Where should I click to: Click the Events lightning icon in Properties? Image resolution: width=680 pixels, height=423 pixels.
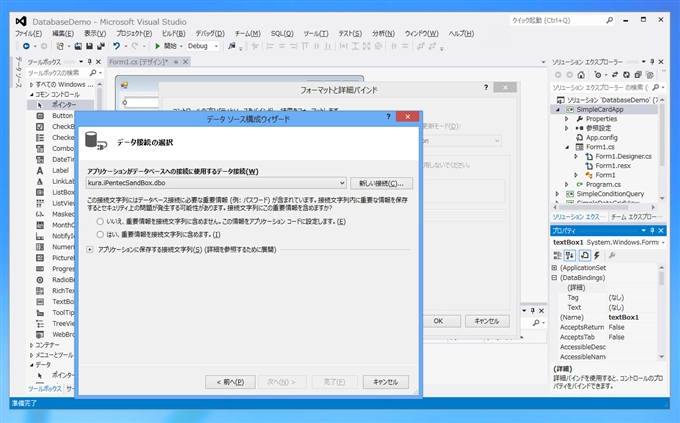[x=597, y=256]
